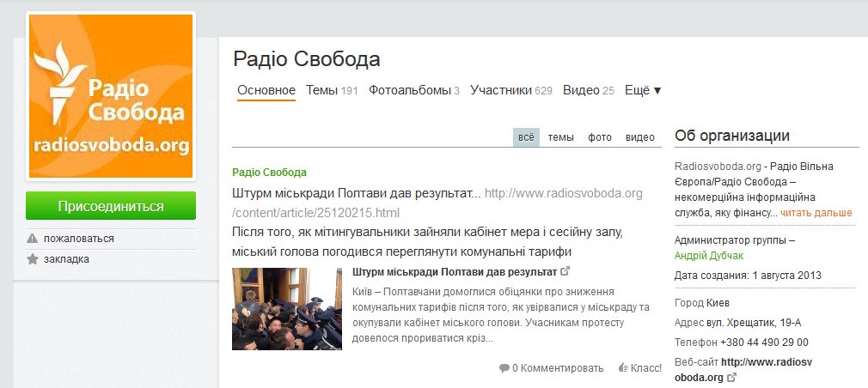Click the green Присоединиться button

pyautogui.click(x=111, y=206)
